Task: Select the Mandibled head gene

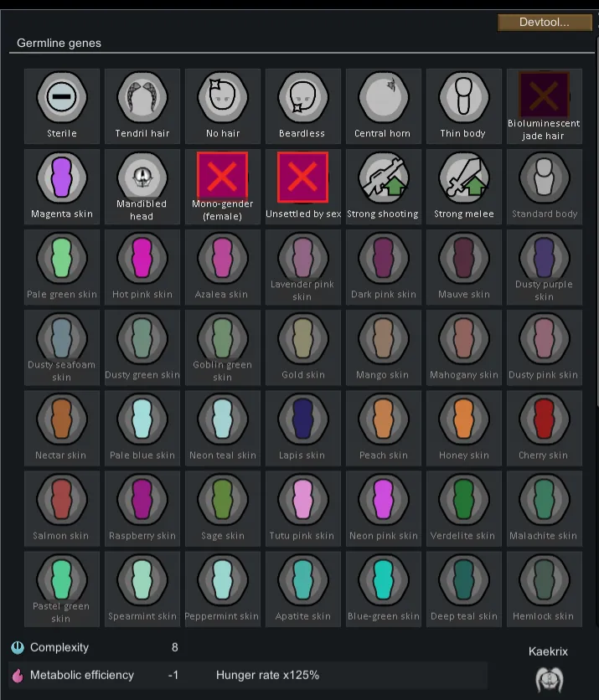Action: 142,187
